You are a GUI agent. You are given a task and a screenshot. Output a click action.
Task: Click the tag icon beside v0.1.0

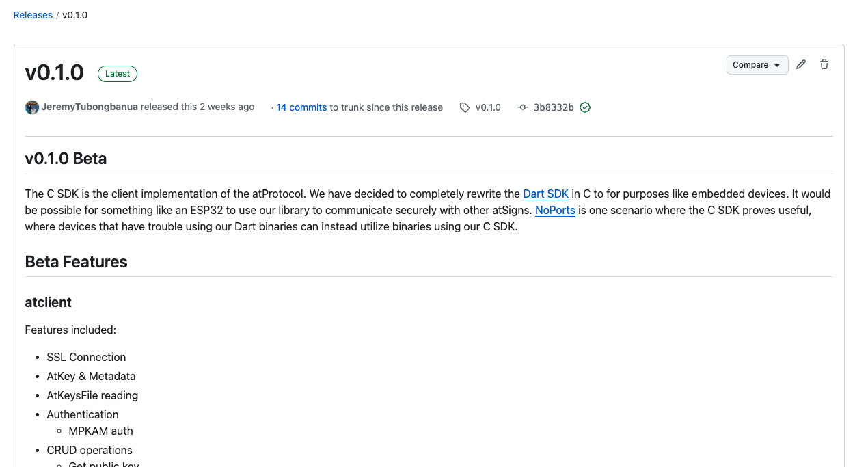pyautogui.click(x=465, y=107)
